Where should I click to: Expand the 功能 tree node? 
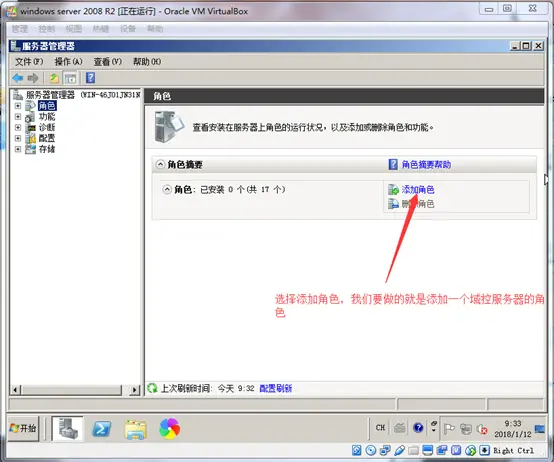(x=18, y=117)
